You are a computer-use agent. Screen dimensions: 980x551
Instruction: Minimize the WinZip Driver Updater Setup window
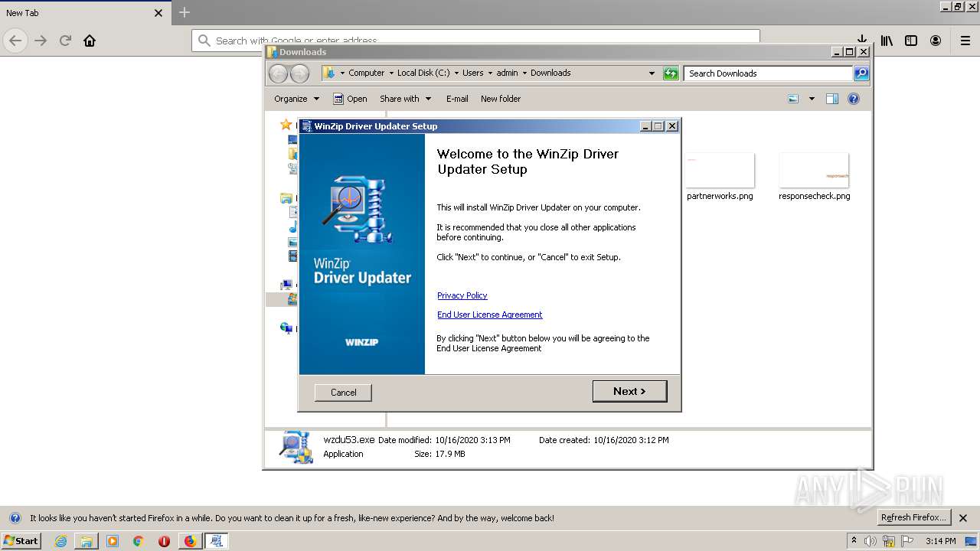(645, 126)
